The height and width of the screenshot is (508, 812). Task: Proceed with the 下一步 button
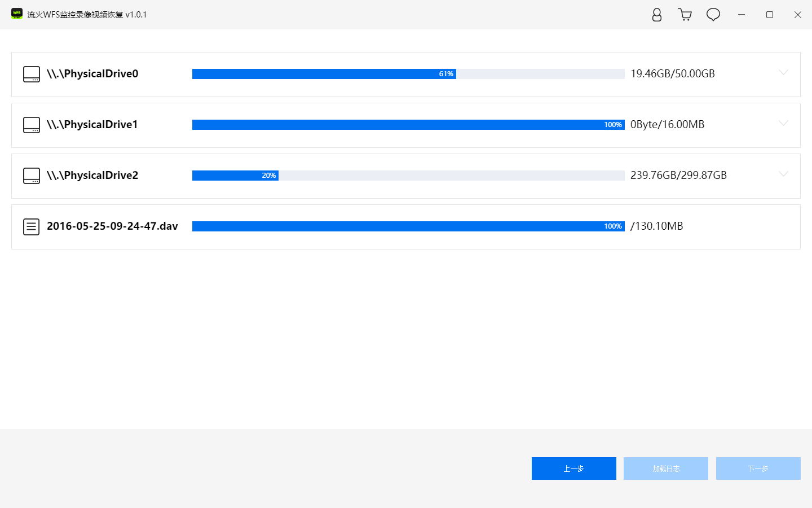(x=758, y=468)
